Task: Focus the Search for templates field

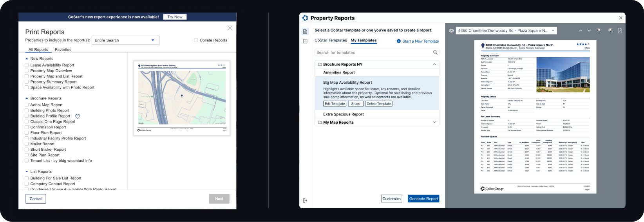Action: (377, 52)
